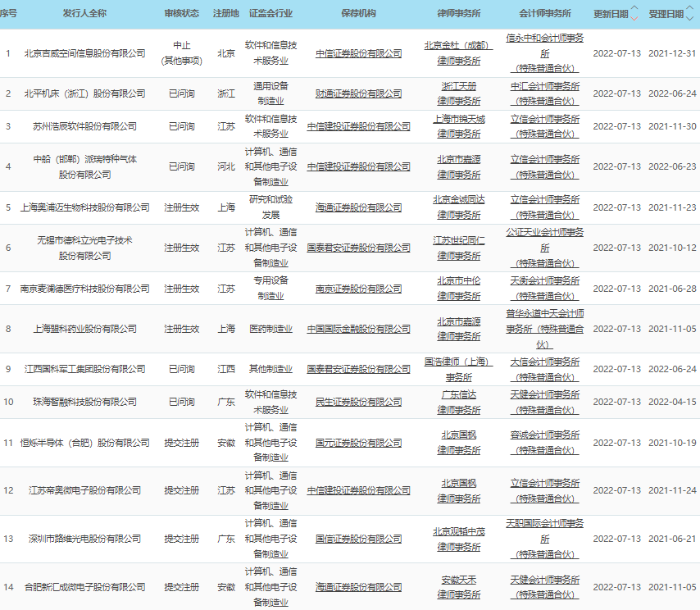The image size is (700, 610).
Task: Click 受理日期 value 2021-06-21
Action: pyautogui.click(x=672, y=539)
